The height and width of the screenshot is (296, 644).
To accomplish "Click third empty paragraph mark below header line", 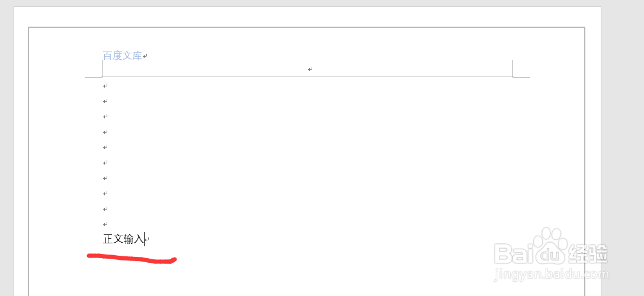I will pyautogui.click(x=105, y=117).
